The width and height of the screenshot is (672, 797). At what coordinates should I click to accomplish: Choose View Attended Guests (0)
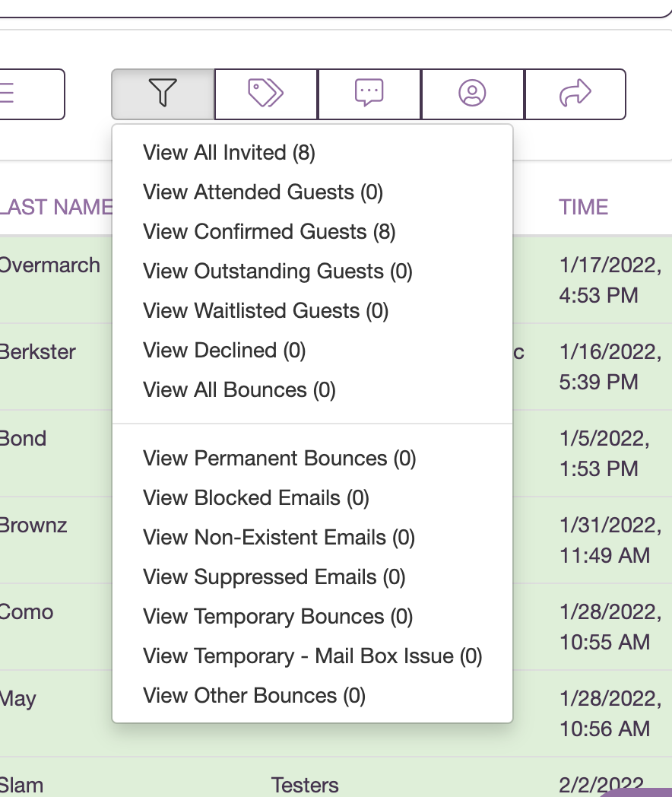point(262,192)
